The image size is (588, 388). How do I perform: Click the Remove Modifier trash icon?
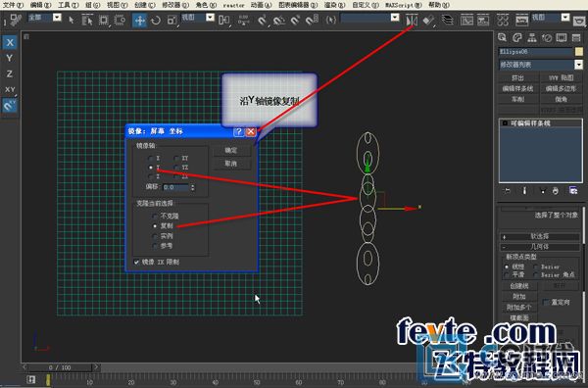click(x=556, y=191)
